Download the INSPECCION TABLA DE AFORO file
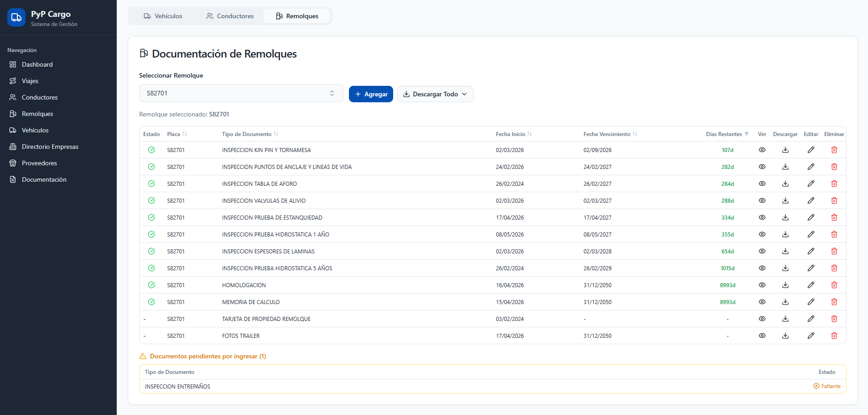The image size is (868, 415). 785,184
